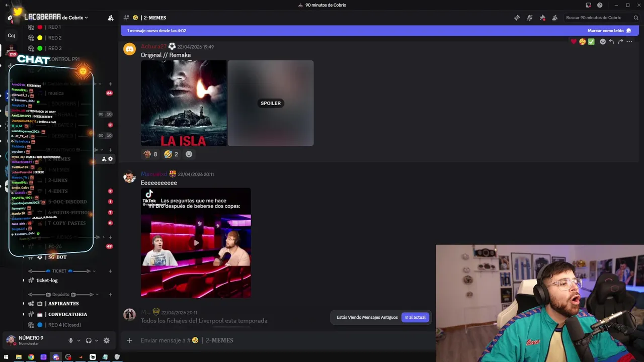
Task: Open Ccj server icon in server list
Action: 11,35
